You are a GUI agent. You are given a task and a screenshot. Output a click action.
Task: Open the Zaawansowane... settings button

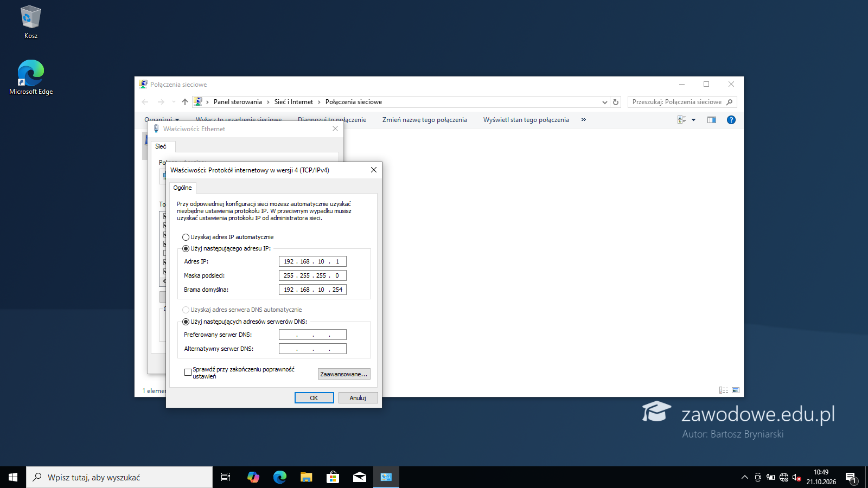click(x=344, y=374)
